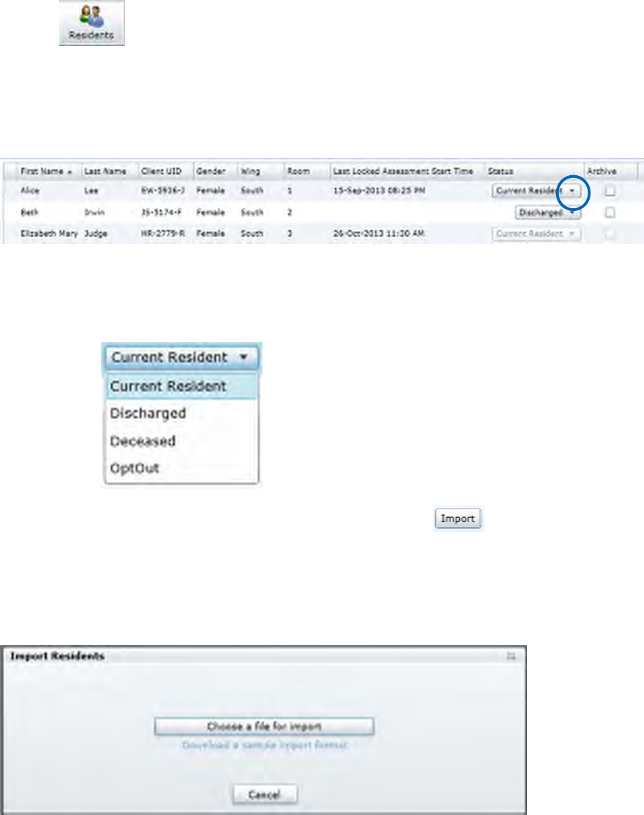Select the last name cell Judge
The image size is (644, 815).
96,234
